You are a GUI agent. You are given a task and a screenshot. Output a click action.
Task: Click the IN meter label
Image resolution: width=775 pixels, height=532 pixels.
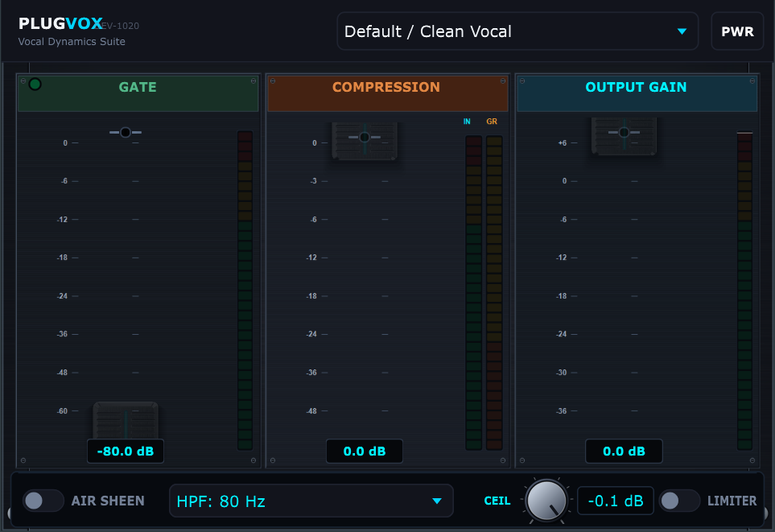(467, 122)
